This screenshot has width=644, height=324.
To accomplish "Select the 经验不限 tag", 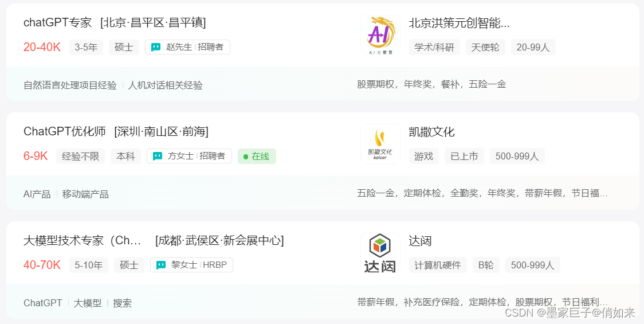I will pyautogui.click(x=80, y=156).
